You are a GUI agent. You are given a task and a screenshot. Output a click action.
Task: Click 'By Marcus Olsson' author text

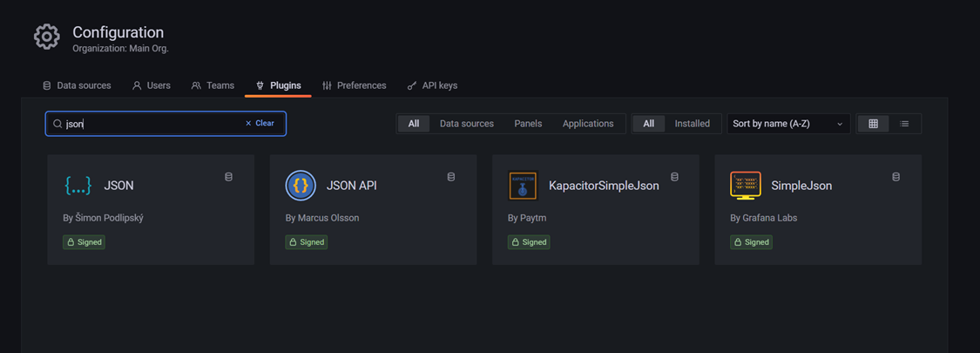tap(322, 219)
